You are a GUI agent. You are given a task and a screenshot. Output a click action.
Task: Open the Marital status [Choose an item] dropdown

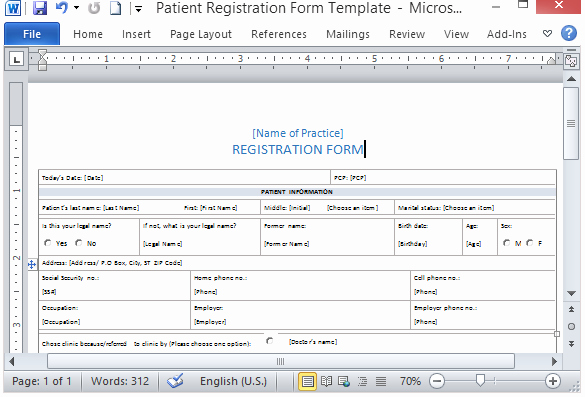[468, 208]
